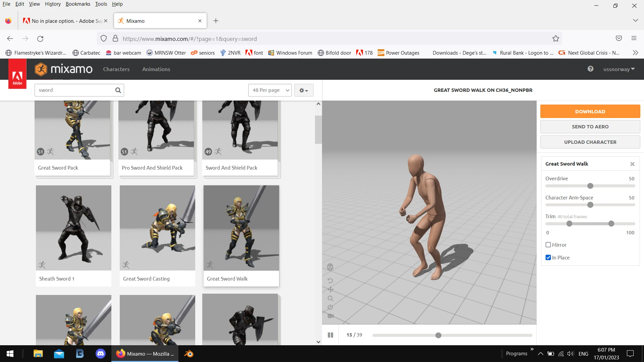This screenshot has width=644, height=362.
Task: Click the Overdrive slider handle
Action: [590, 186]
